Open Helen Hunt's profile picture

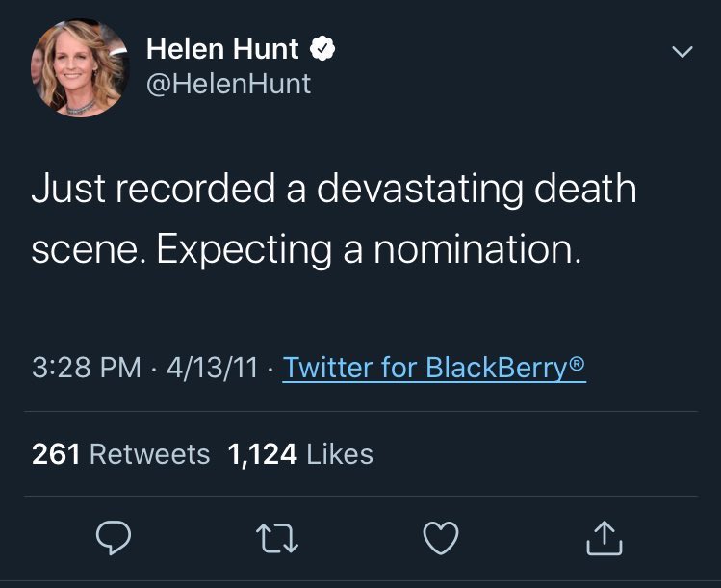tap(79, 67)
